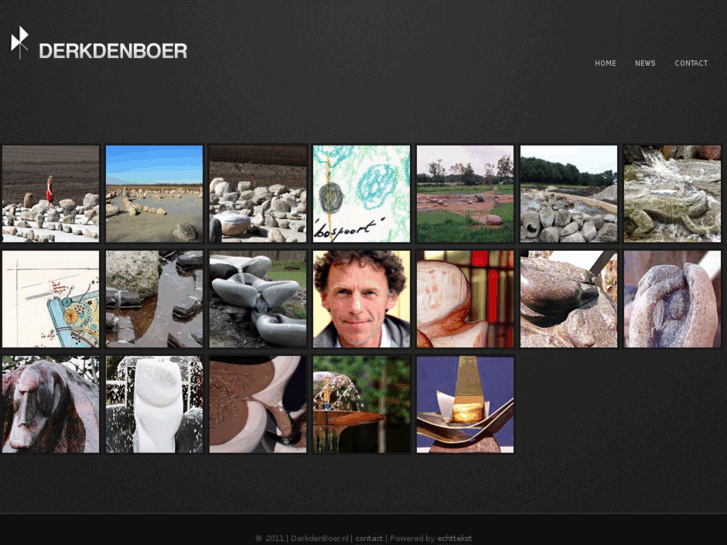This screenshot has height=545, width=727.
Task: Click the footer contact link
Action: coord(369,539)
